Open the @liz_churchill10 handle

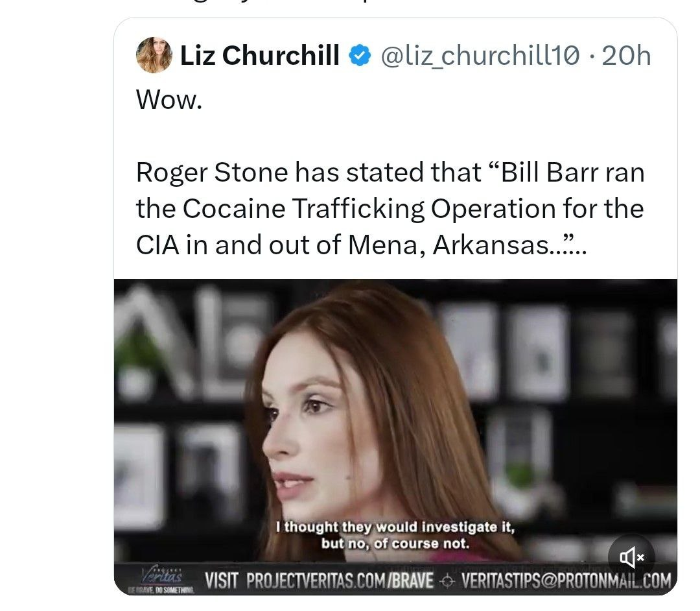click(478, 56)
